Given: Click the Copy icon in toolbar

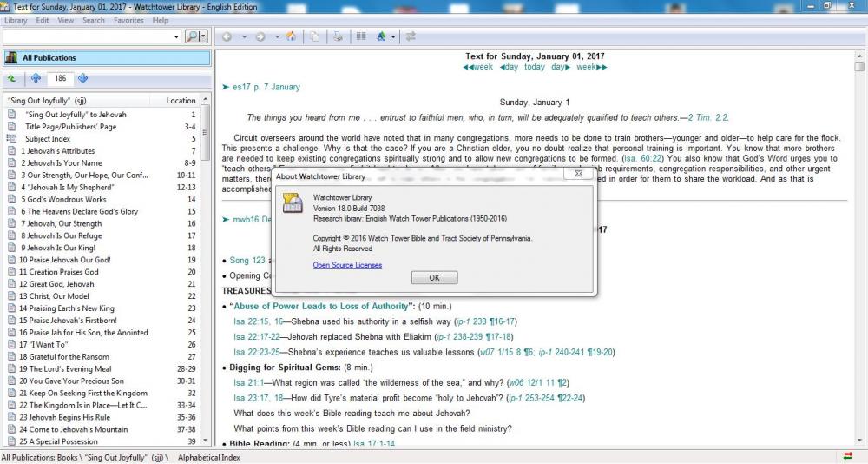Looking at the screenshot, I should [314, 36].
